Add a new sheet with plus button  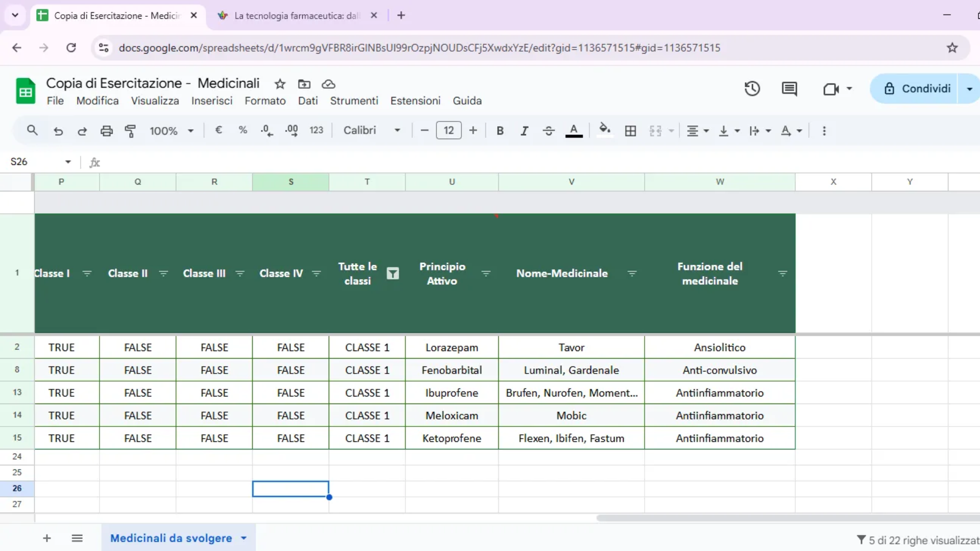47,538
